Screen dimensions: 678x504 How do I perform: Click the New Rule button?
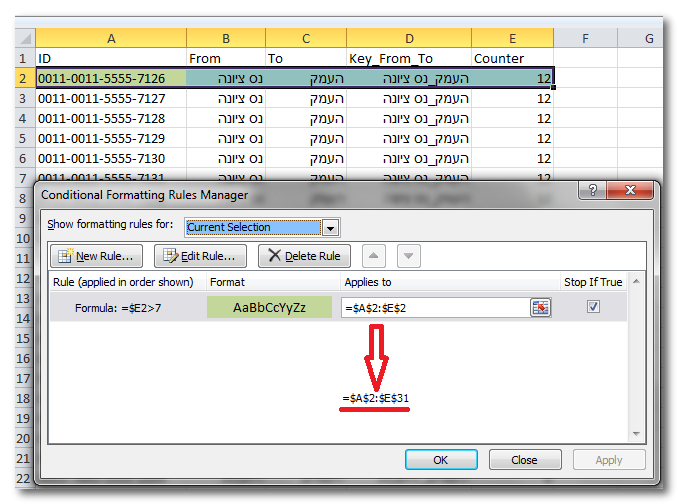click(97, 256)
